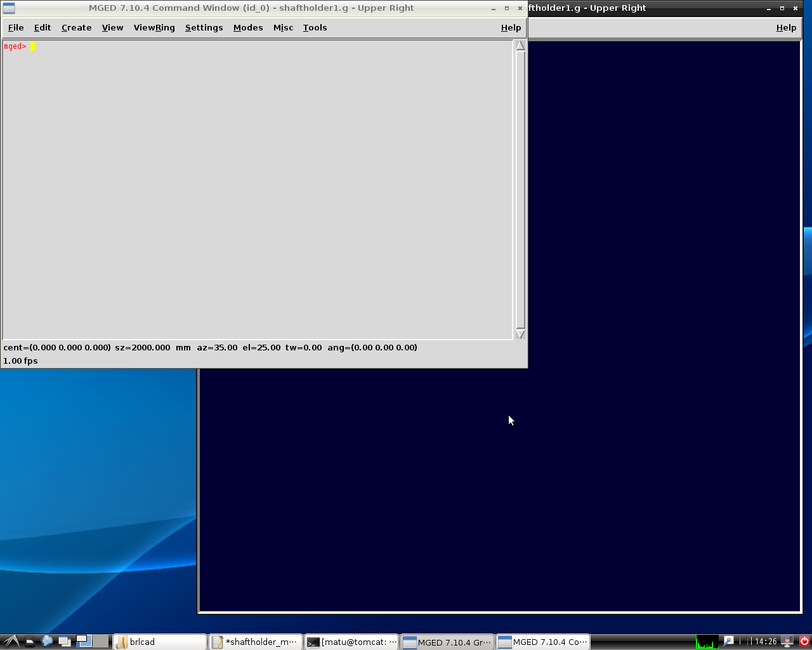Click the magnifier tray icon
This screenshot has width=812, height=650.
coord(728,641)
